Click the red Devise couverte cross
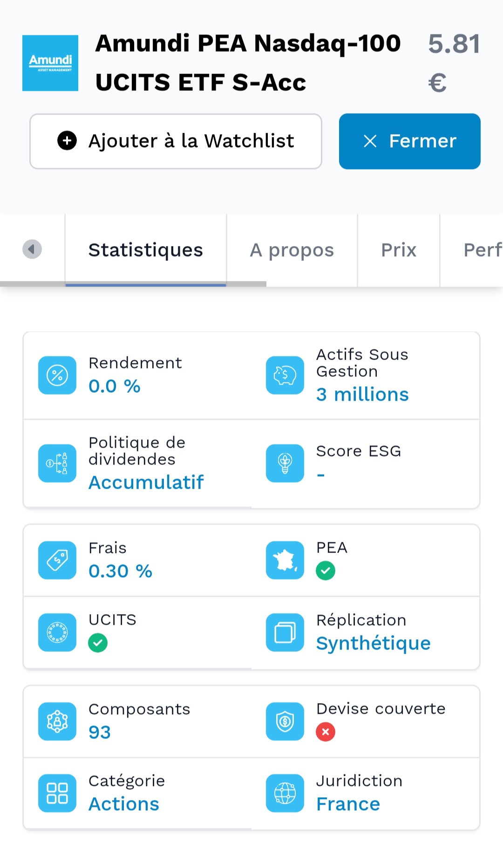Image resolution: width=503 pixels, height=868 pixels. pyautogui.click(x=326, y=731)
